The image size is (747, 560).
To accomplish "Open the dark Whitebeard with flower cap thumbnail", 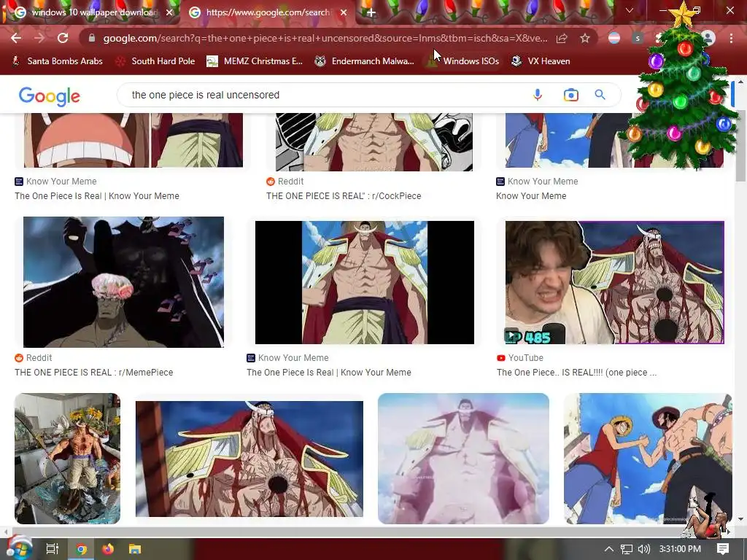I will pos(123,282).
